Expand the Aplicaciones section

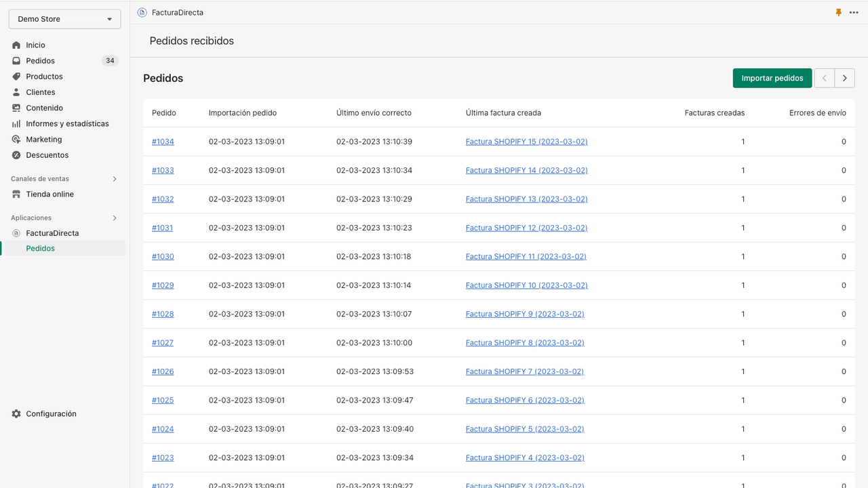click(114, 218)
